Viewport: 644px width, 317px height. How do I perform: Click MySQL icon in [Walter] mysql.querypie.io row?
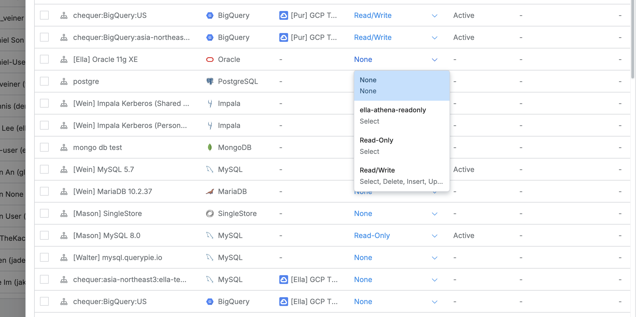pos(210,258)
